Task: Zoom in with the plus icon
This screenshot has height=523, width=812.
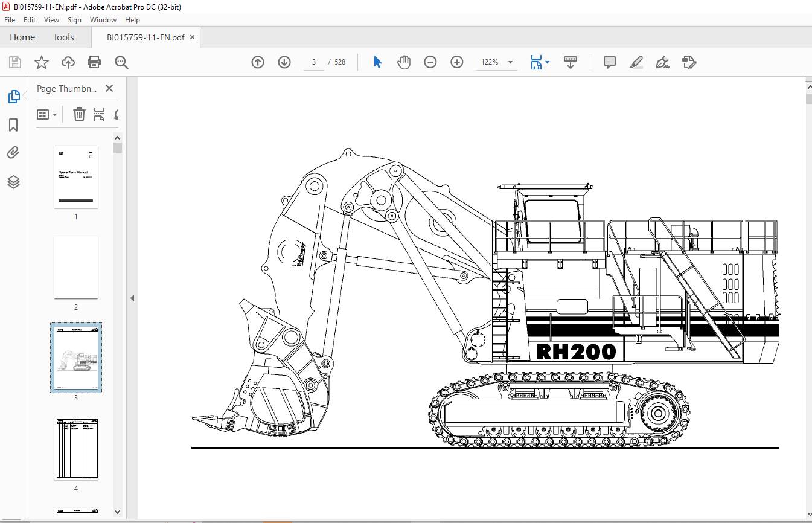Action: click(457, 62)
